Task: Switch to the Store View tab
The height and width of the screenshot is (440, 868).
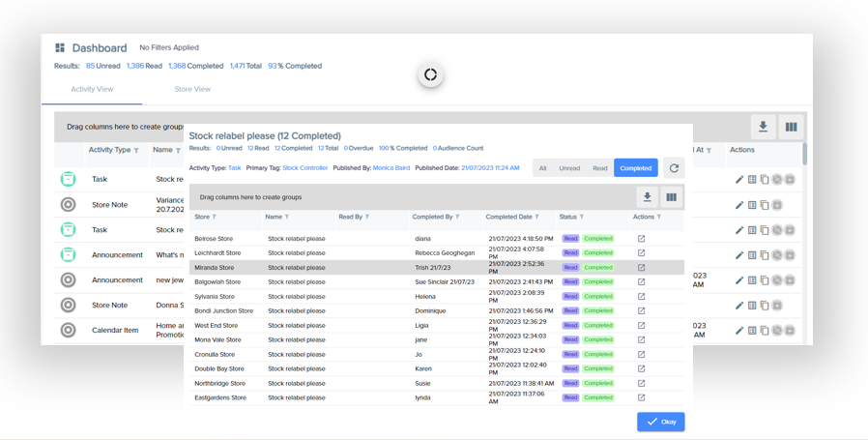Action: 192,89
